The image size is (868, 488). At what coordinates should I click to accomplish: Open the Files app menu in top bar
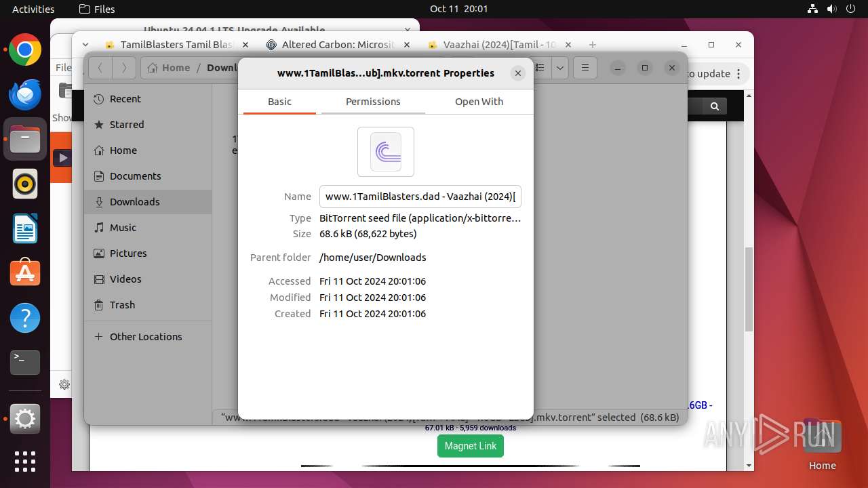coord(97,9)
